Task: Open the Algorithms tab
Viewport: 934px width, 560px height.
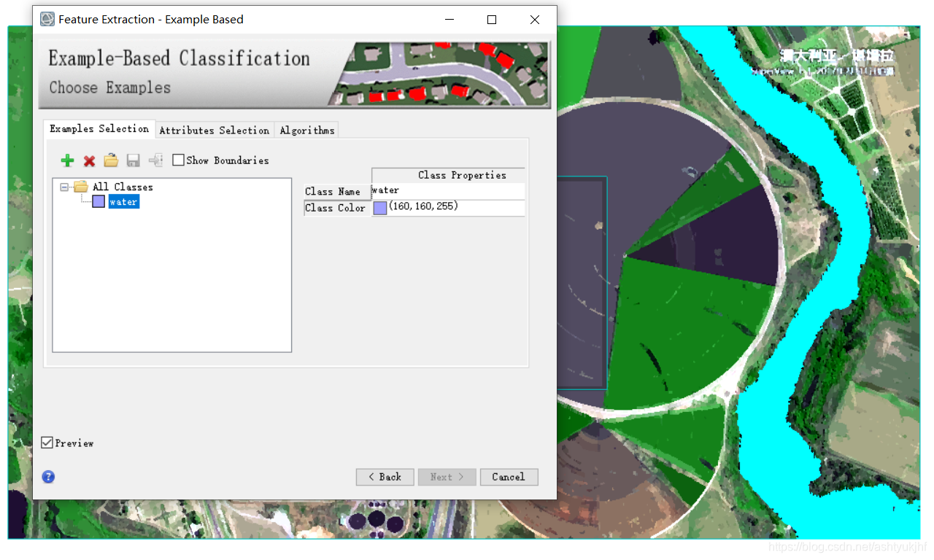Action: pos(307,131)
